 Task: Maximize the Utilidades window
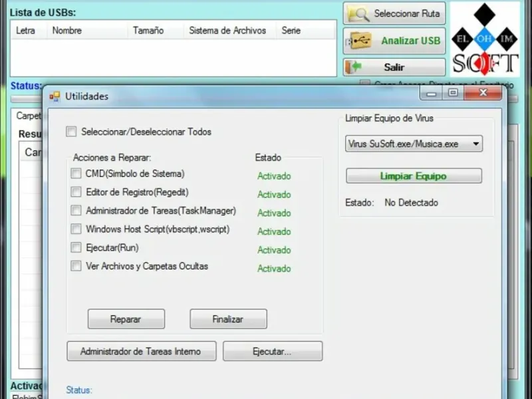(453, 93)
